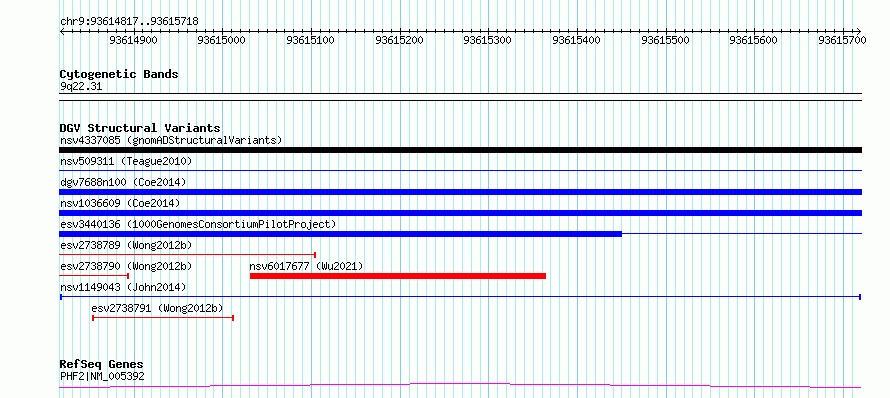Select the red esv2738789 variant line
Image resolution: width=890 pixels, height=398 pixels.
187,255
